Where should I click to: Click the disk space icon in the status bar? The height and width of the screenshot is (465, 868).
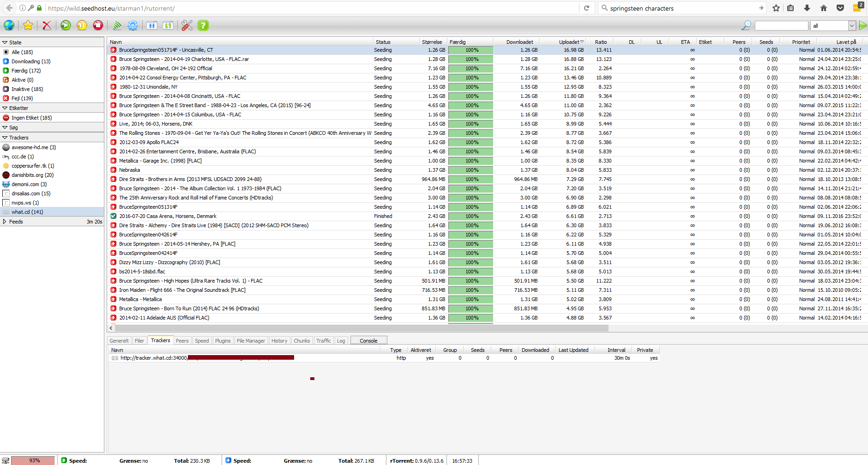point(6,460)
